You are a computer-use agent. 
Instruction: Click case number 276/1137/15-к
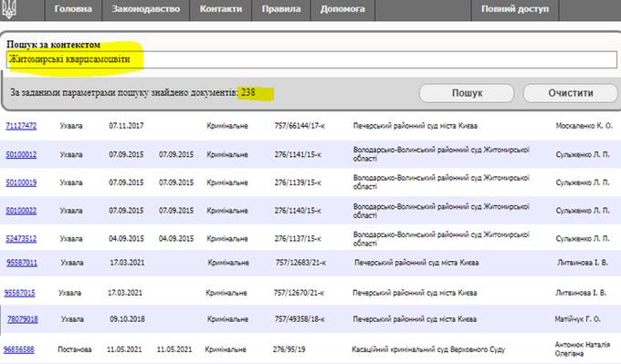tap(298, 239)
